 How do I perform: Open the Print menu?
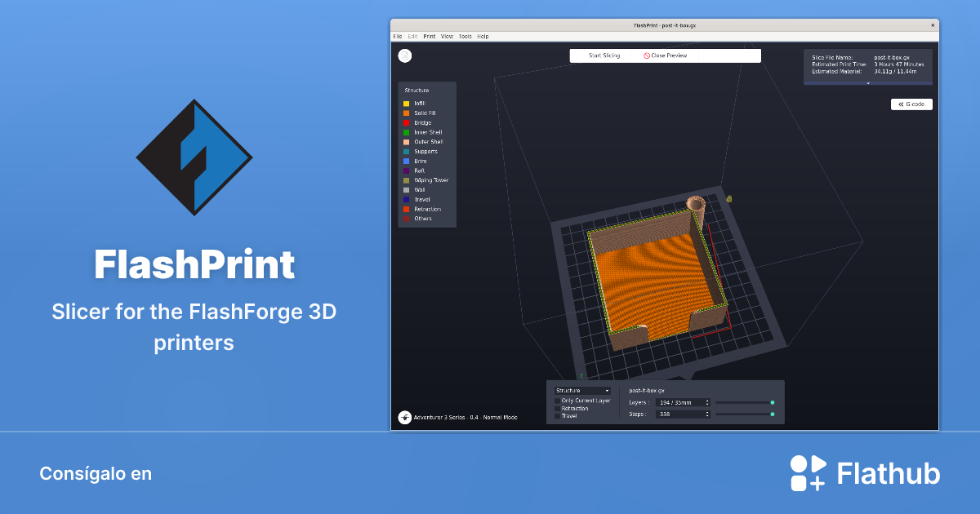point(430,36)
